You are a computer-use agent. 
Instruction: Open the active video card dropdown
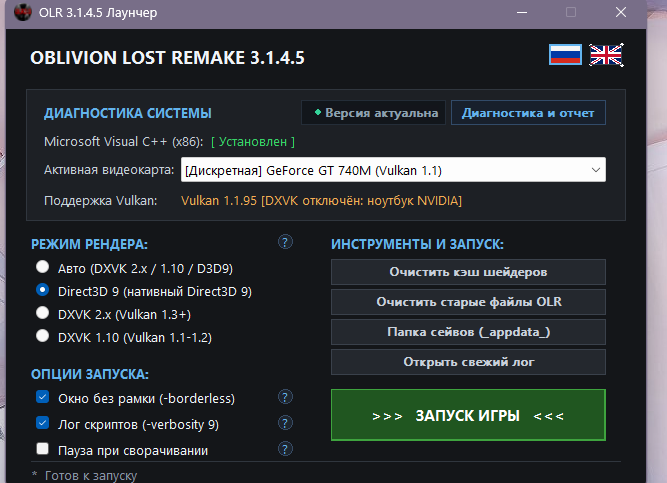click(393, 170)
